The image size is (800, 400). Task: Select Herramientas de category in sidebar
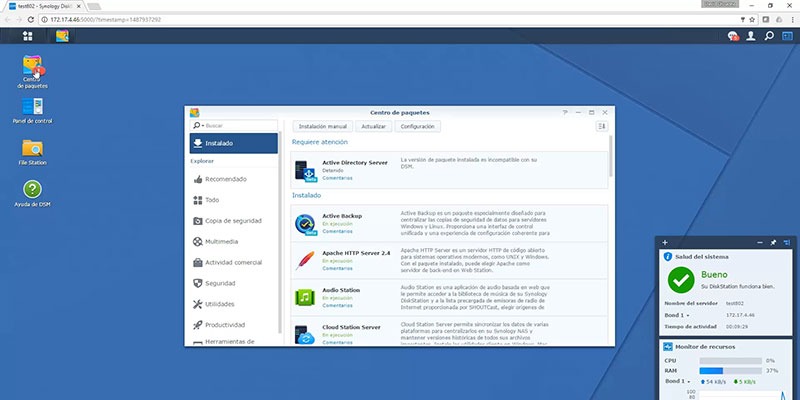tap(234, 341)
